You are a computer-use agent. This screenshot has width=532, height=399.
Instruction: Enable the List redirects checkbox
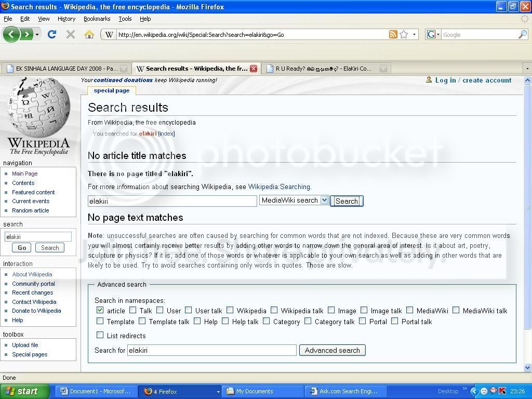pos(100,335)
